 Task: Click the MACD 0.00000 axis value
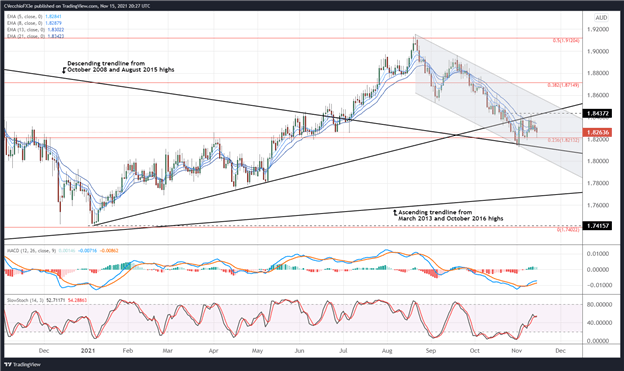(x=597, y=269)
